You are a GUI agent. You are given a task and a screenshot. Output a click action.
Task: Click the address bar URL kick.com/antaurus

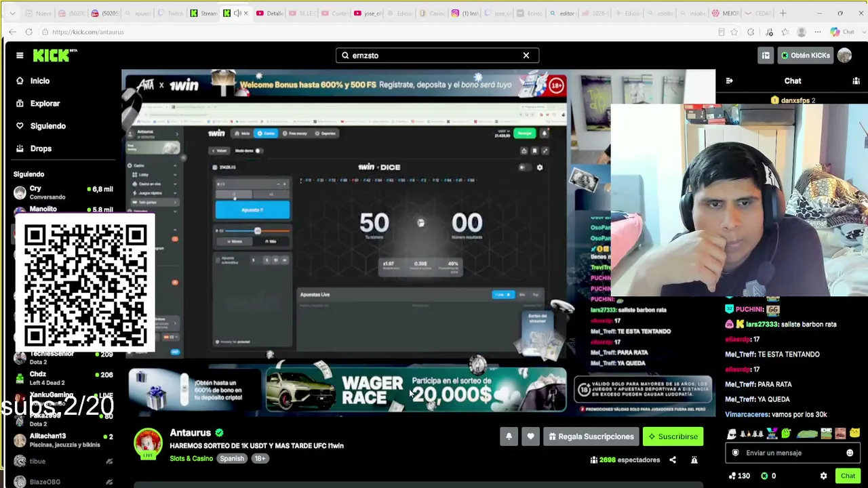[x=87, y=32]
